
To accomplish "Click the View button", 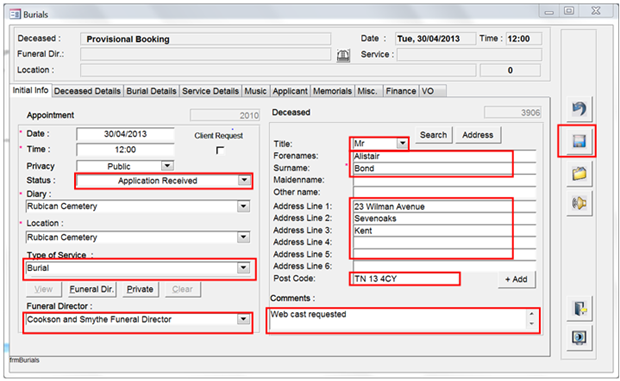I will (x=43, y=289).
